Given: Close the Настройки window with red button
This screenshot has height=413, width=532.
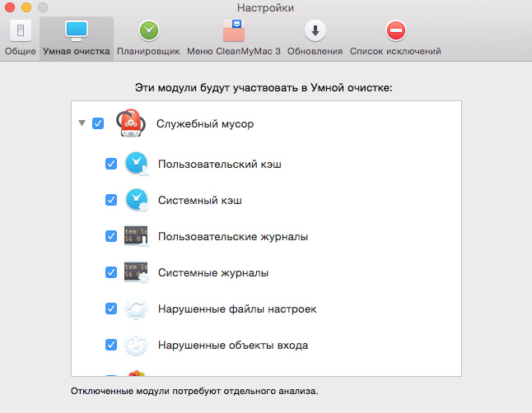Looking at the screenshot, I should 10,7.
